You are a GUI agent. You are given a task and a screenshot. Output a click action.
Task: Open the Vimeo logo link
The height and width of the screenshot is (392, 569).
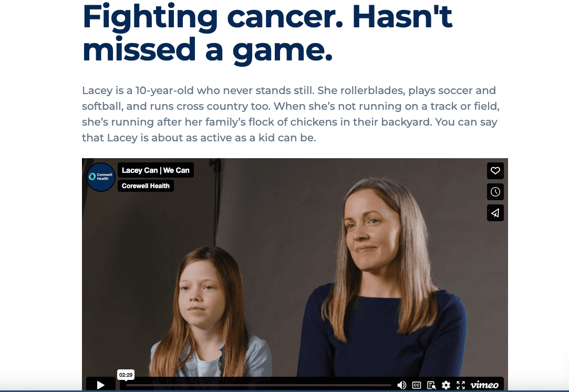(484, 385)
